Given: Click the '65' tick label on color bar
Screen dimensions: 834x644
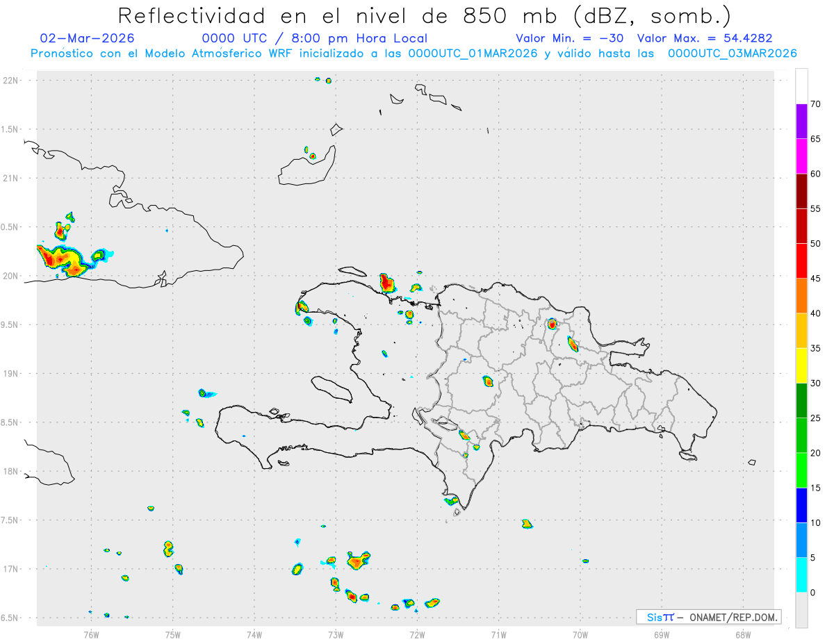Looking at the screenshot, I should click(x=815, y=139).
